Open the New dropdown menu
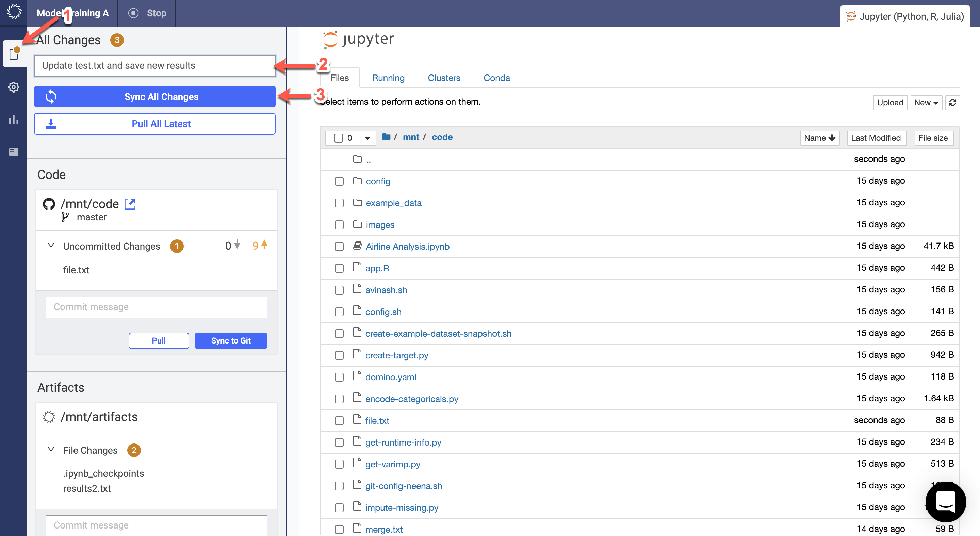This screenshot has height=536, width=980. click(926, 103)
